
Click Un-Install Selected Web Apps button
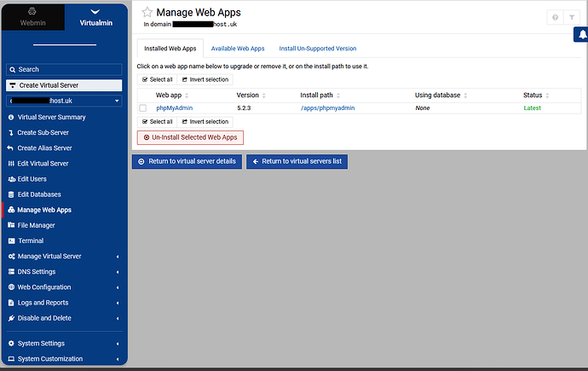click(x=191, y=137)
